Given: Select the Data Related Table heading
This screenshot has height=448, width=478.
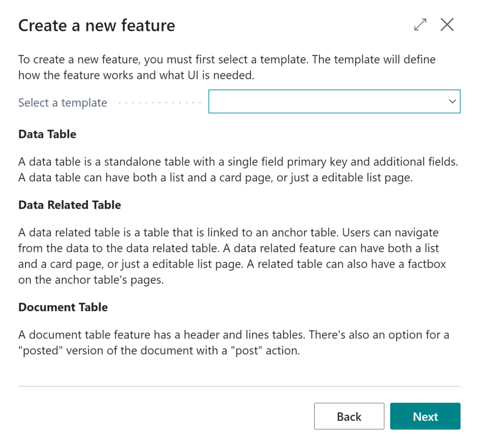Looking at the screenshot, I should (70, 205).
